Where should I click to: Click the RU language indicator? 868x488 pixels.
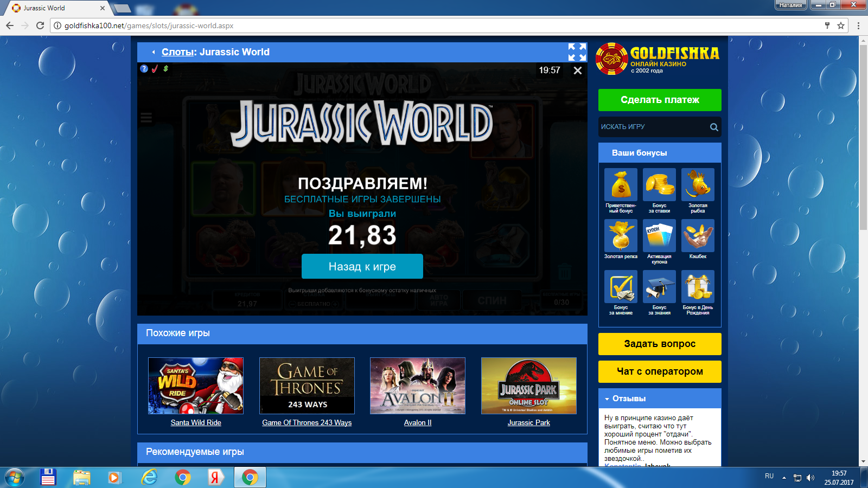click(769, 476)
